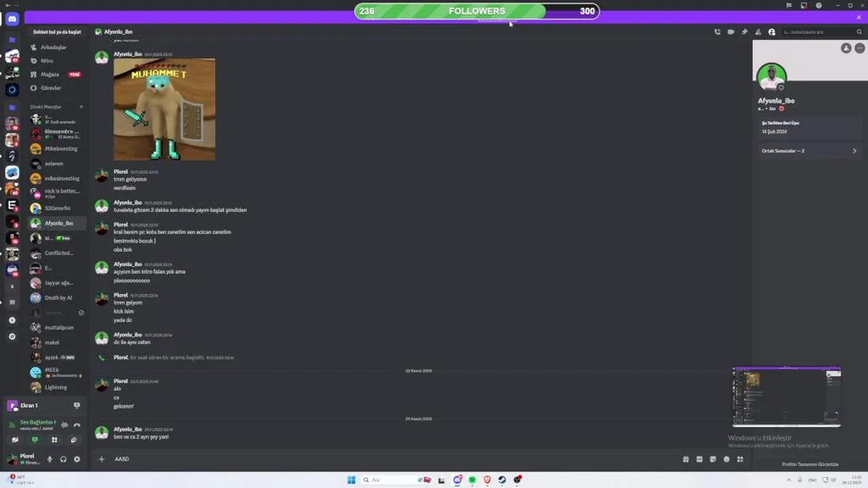The image size is (868, 488).
Task: Open DM with makel
Action: point(58,342)
